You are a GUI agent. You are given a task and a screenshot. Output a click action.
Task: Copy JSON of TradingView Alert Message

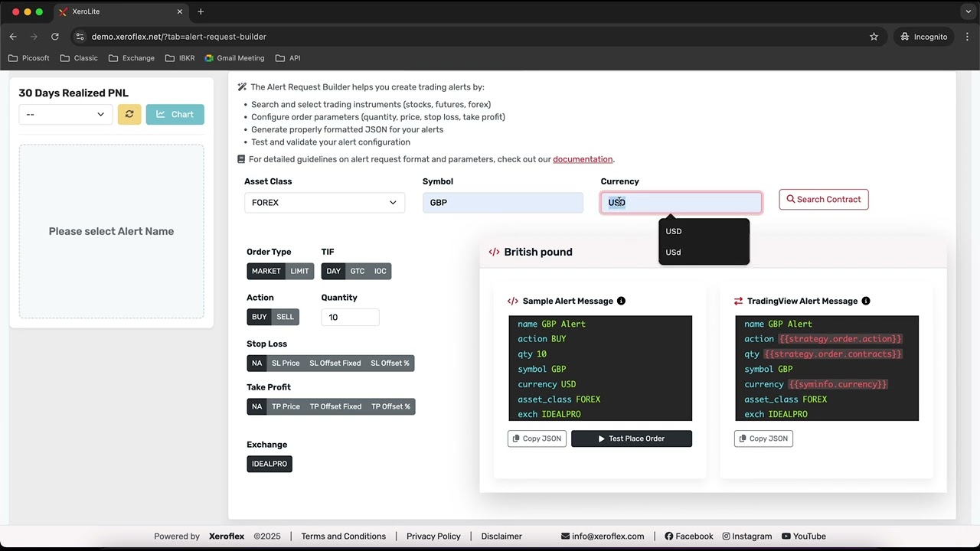[x=763, y=439]
